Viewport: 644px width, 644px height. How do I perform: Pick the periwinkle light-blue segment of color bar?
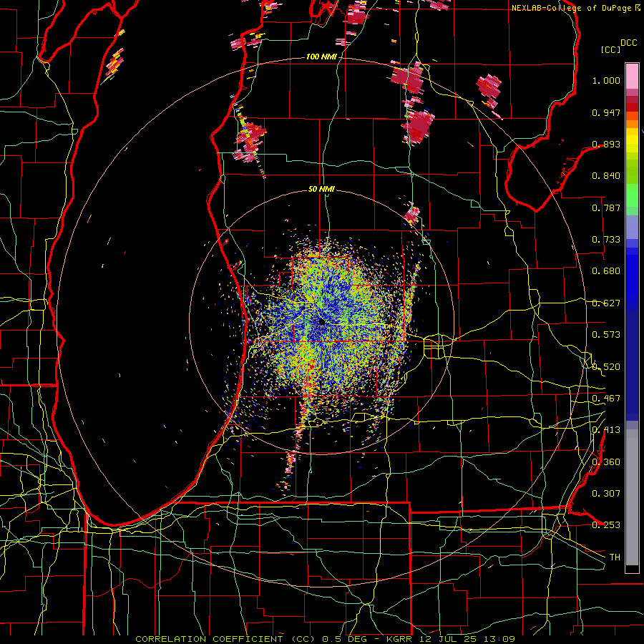632,227
